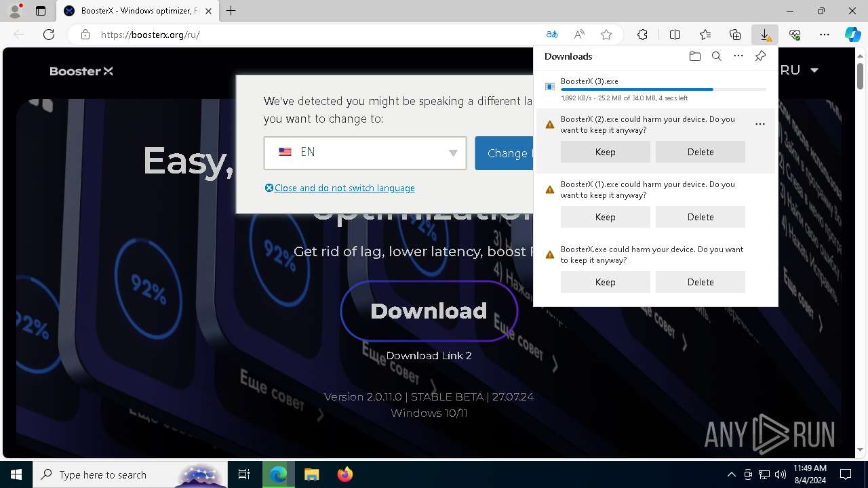Delete the BoosterX (1).exe download
This screenshot has height=488, width=868.
[x=701, y=217]
